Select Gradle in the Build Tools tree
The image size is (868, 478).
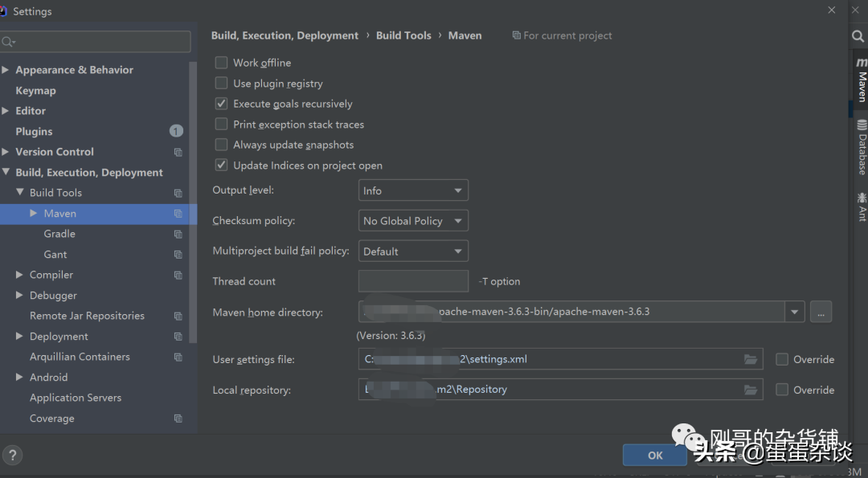59,234
